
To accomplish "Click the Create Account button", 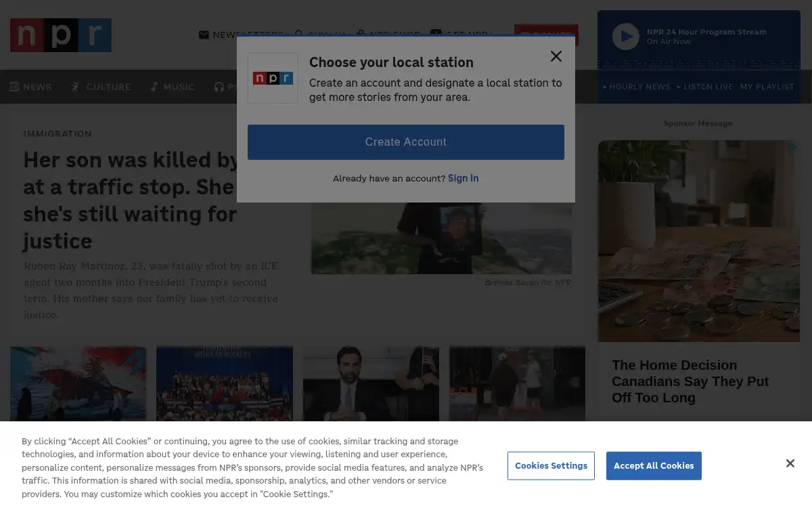I will tap(406, 142).
